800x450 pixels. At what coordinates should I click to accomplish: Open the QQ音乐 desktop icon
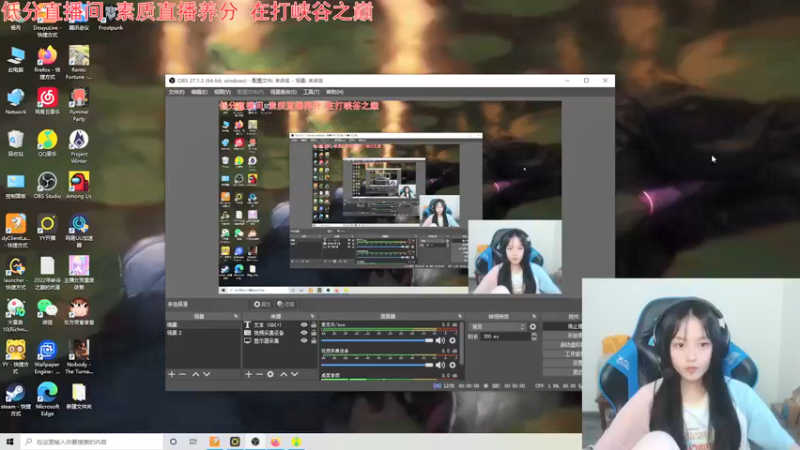click(x=47, y=143)
